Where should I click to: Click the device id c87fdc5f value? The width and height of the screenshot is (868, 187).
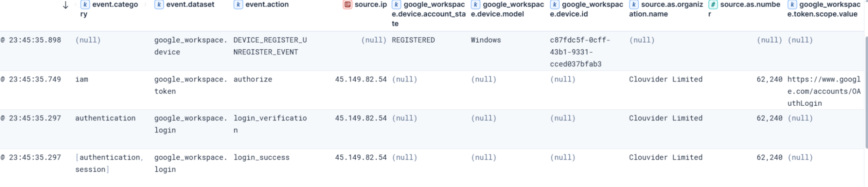(x=580, y=52)
